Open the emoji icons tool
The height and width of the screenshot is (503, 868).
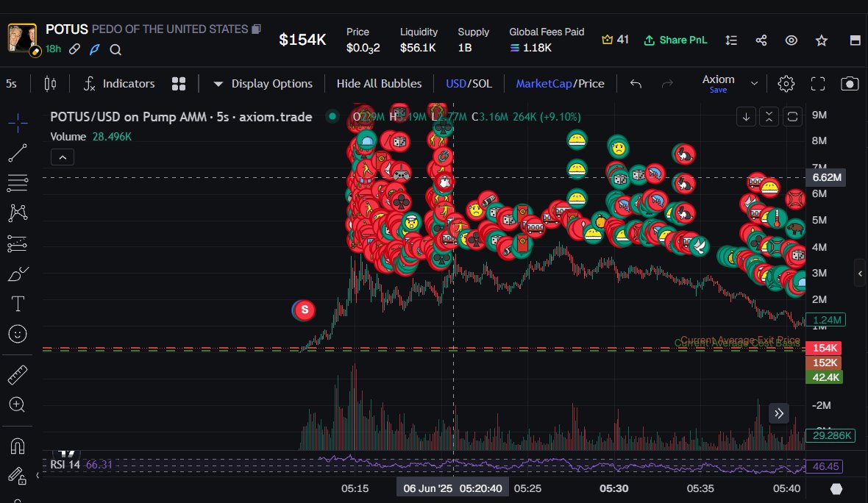pos(18,334)
